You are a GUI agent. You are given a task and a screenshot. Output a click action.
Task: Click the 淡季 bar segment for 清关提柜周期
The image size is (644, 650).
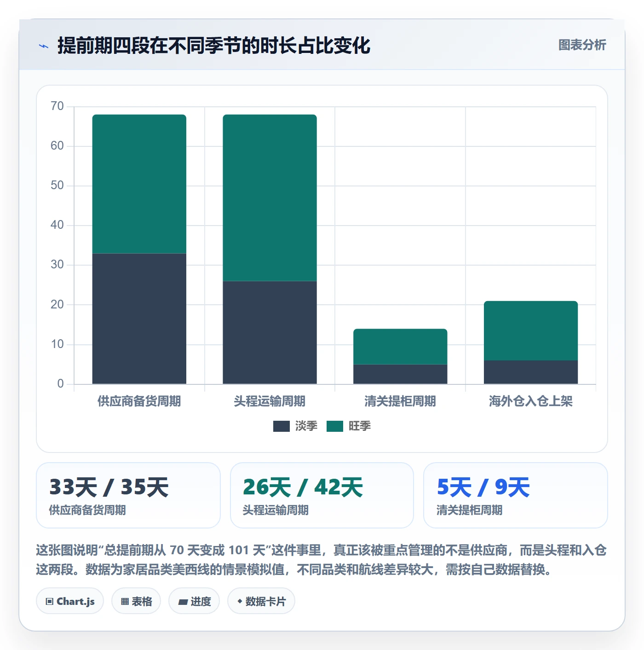pyautogui.click(x=400, y=374)
